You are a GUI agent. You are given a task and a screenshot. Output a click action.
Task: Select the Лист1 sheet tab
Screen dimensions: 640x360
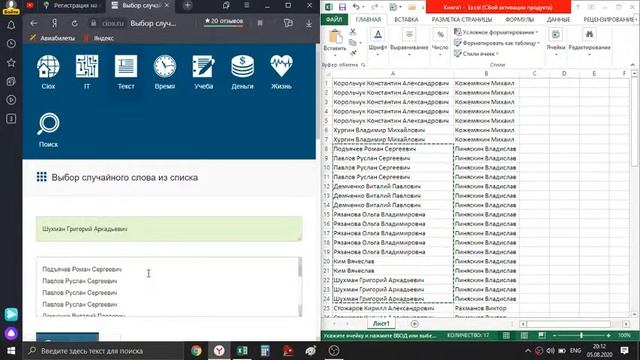click(381, 323)
